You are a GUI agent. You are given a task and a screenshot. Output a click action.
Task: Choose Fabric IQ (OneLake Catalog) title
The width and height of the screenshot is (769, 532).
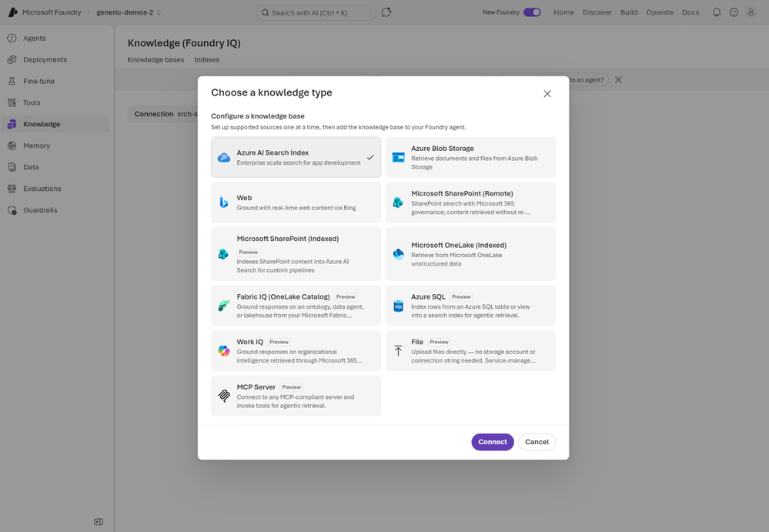pyautogui.click(x=283, y=296)
